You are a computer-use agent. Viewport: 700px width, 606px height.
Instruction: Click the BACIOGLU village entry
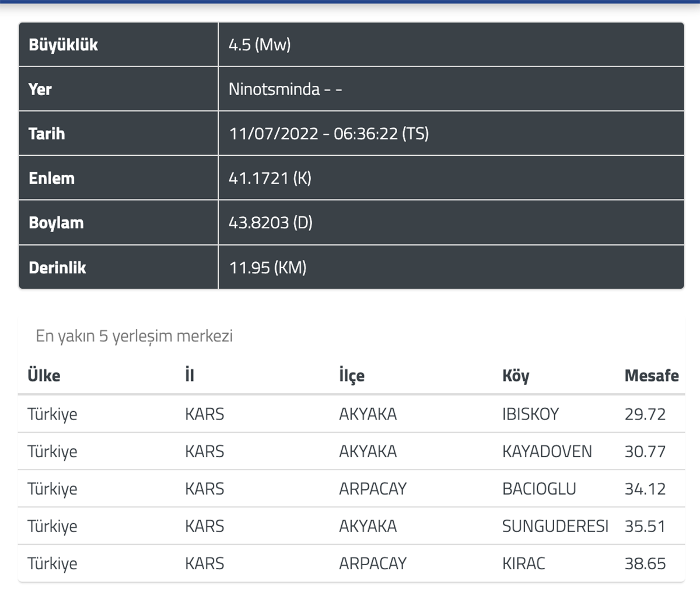[539, 489]
